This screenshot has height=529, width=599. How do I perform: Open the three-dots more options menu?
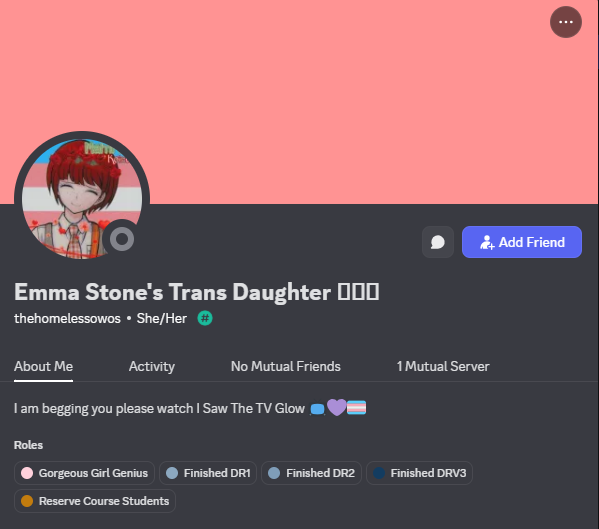[x=566, y=22]
